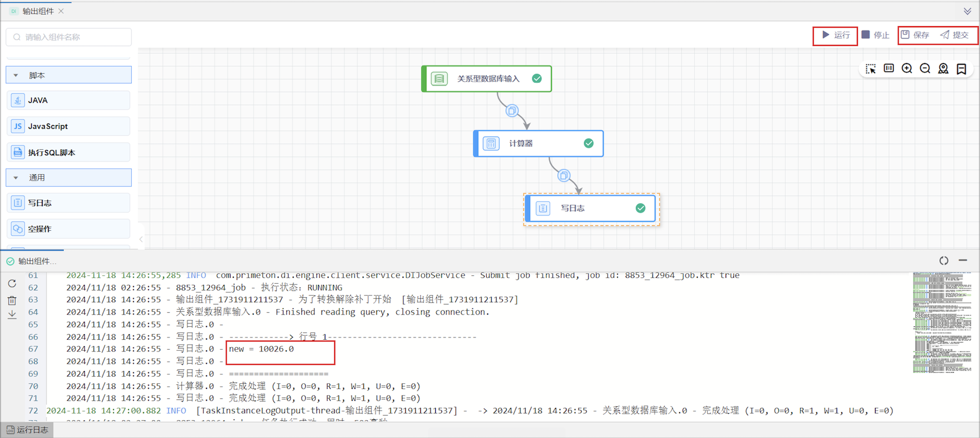Click the hop icon between 计算器 and 写日志

click(x=564, y=176)
